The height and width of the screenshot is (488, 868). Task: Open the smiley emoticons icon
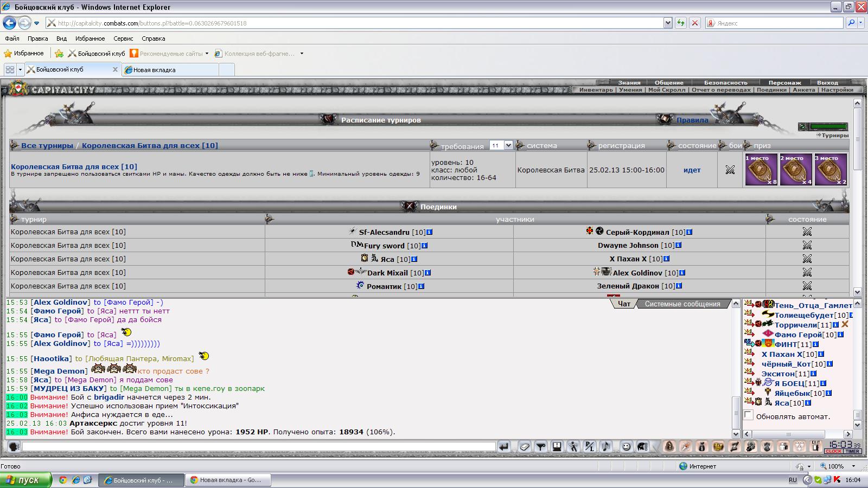[626, 446]
